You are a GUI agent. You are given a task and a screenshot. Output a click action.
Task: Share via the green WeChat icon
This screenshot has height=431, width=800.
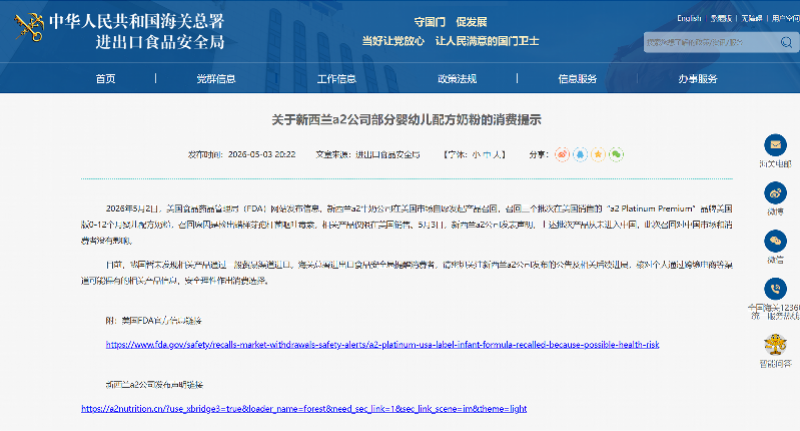(x=616, y=154)
